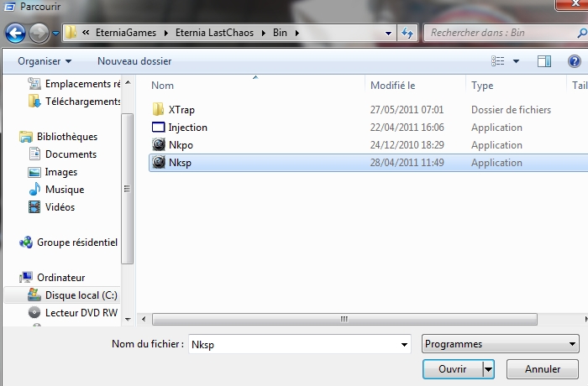Screen dimensions: 588x386
Task: Open address bar history dropdown
Action: (x=388, y=33)
